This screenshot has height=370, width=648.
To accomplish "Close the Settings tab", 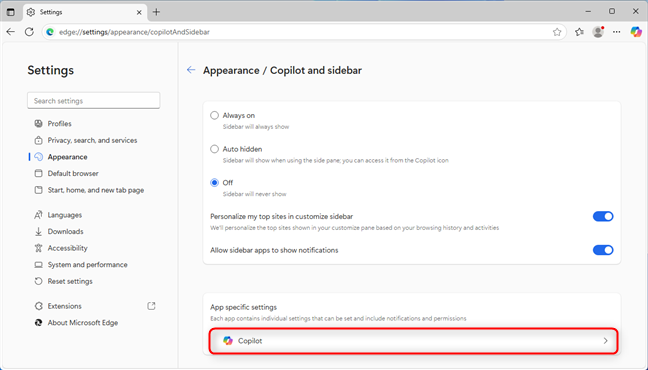I will [x=139, y=12].
